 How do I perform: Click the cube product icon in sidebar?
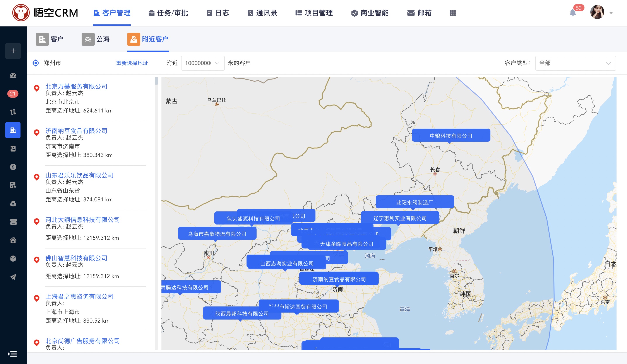pos(13,259)
